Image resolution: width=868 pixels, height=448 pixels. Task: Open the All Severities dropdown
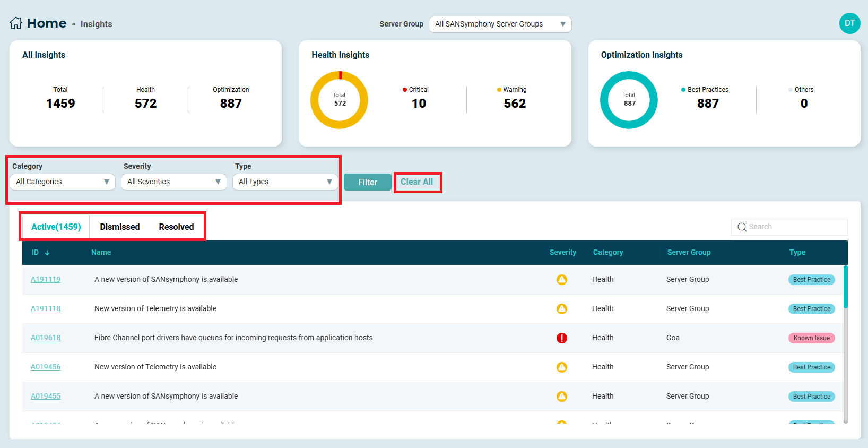pyautogui.click(x=174, y=182)
